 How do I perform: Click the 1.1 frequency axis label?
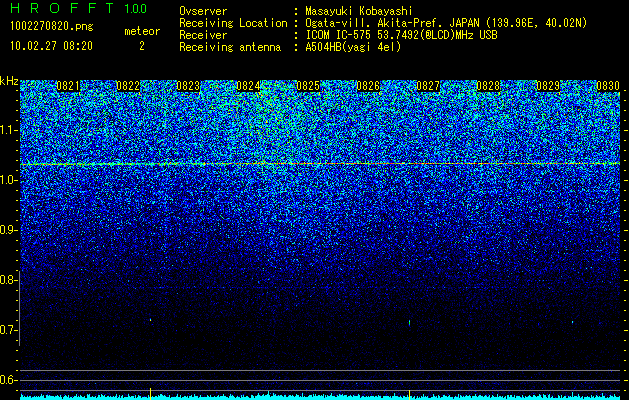point(7,130)
